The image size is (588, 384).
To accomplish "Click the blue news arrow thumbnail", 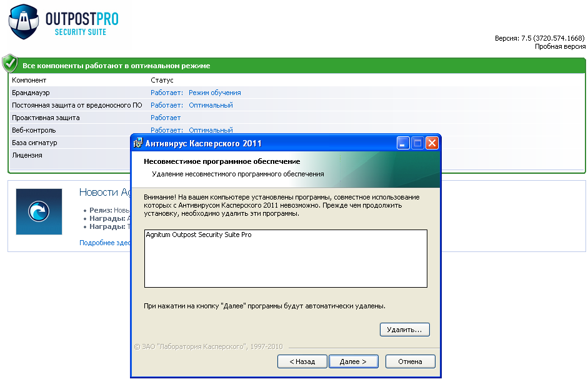I will (39, 211).
